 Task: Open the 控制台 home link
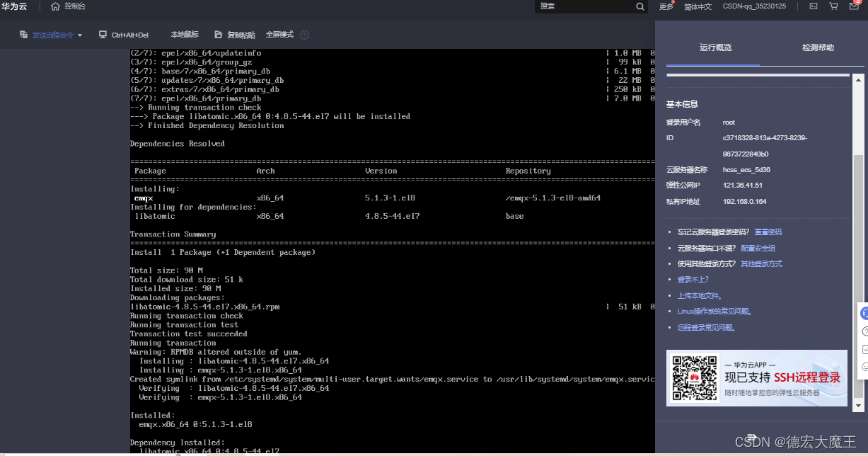pos(69,6)
